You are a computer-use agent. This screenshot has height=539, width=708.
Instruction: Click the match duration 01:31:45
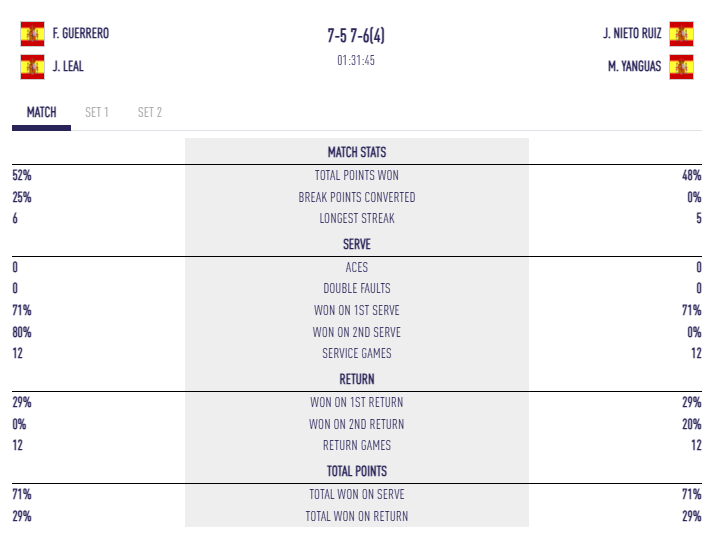[x=356, y=60]
